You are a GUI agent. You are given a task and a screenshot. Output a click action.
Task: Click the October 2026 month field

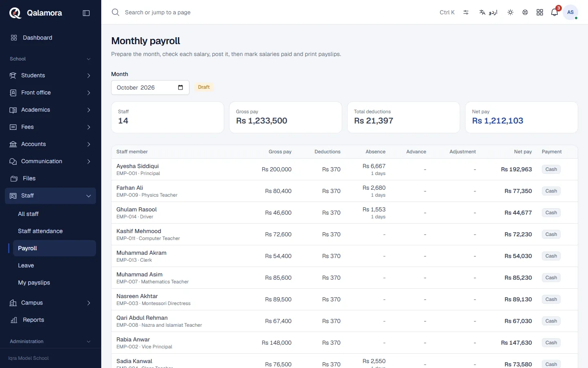coord(150,88)
